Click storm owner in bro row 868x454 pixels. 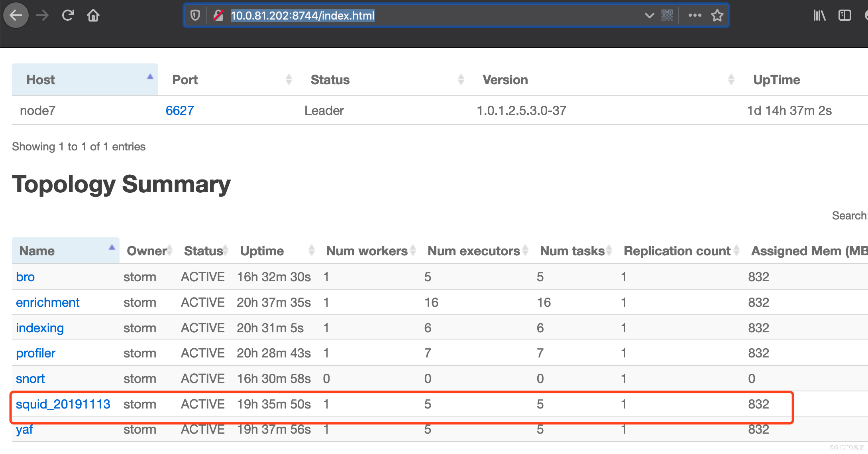click(140, 277)
